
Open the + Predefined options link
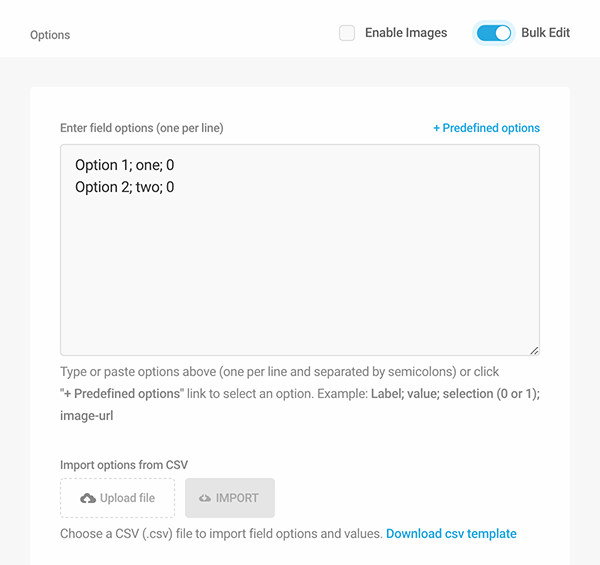(486, 128)
